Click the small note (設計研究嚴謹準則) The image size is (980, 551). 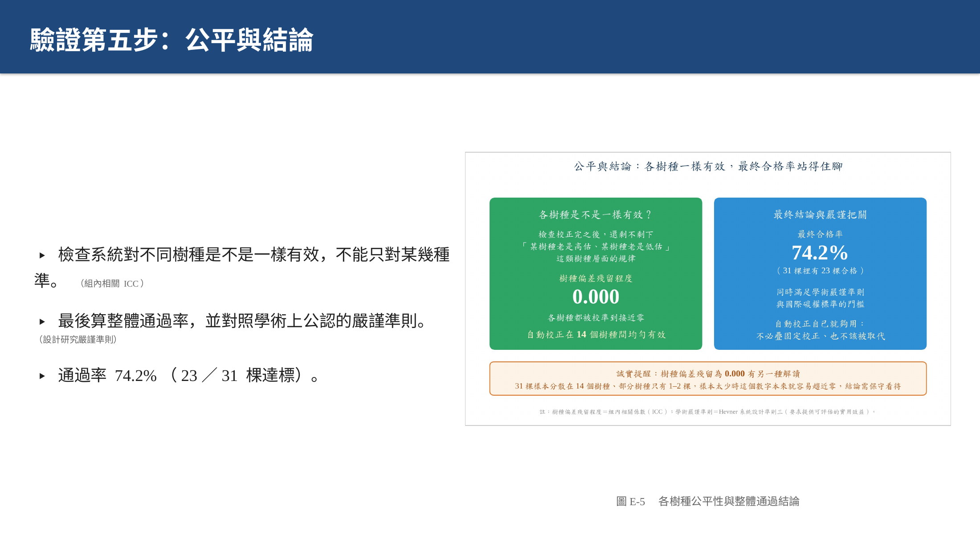click(x=78, y=340)
